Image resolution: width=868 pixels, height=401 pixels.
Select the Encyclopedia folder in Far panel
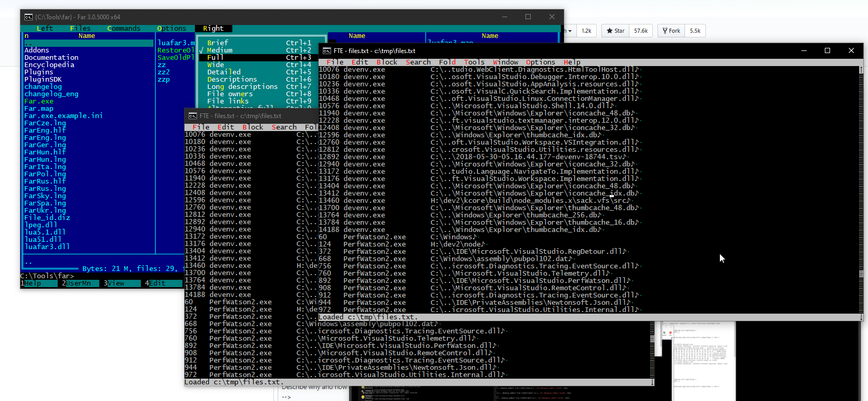[x=49, y=65]
